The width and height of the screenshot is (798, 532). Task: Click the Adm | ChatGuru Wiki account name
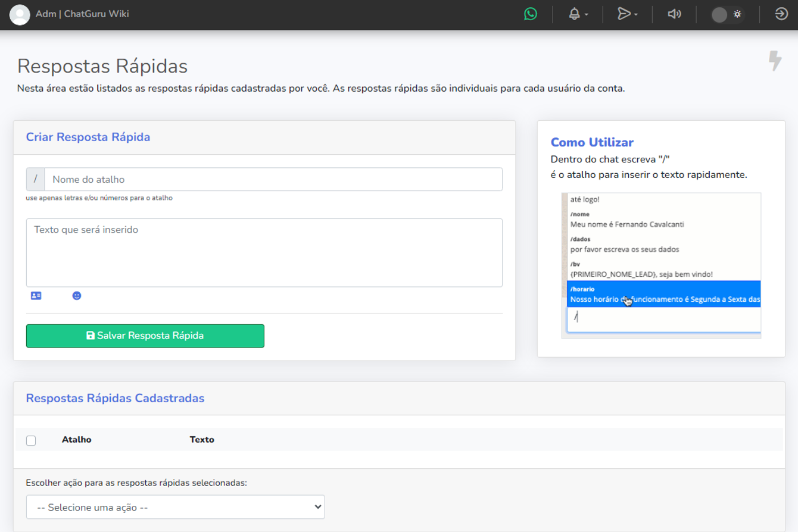[x=82, y=14]
